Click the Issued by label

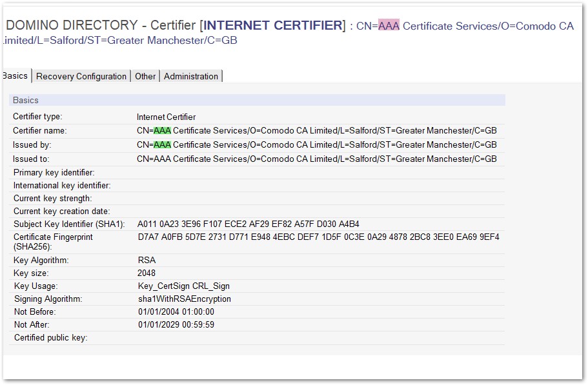point(32,145)
